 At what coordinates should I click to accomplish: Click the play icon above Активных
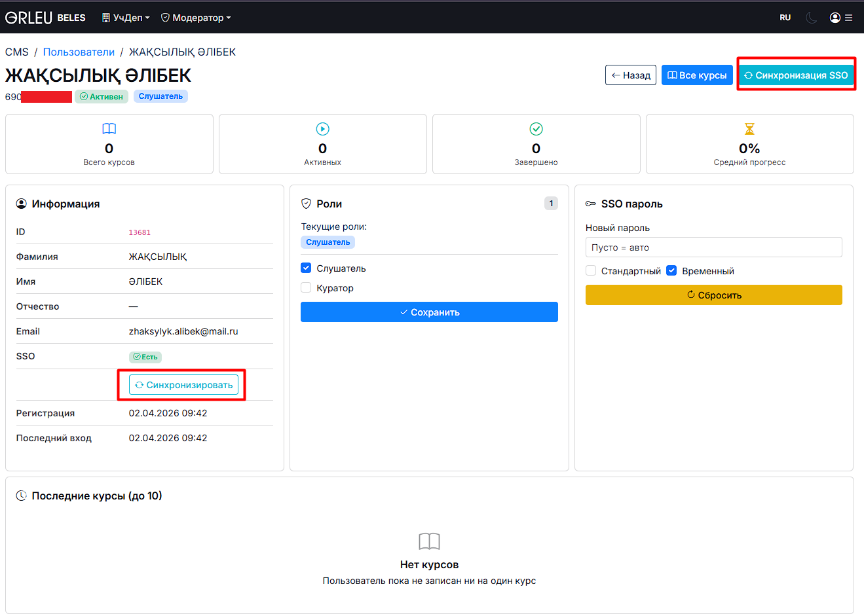[322, 129]
